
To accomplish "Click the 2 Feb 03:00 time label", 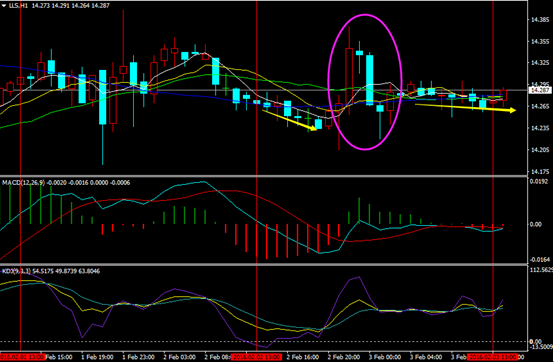I will point(179,357).
